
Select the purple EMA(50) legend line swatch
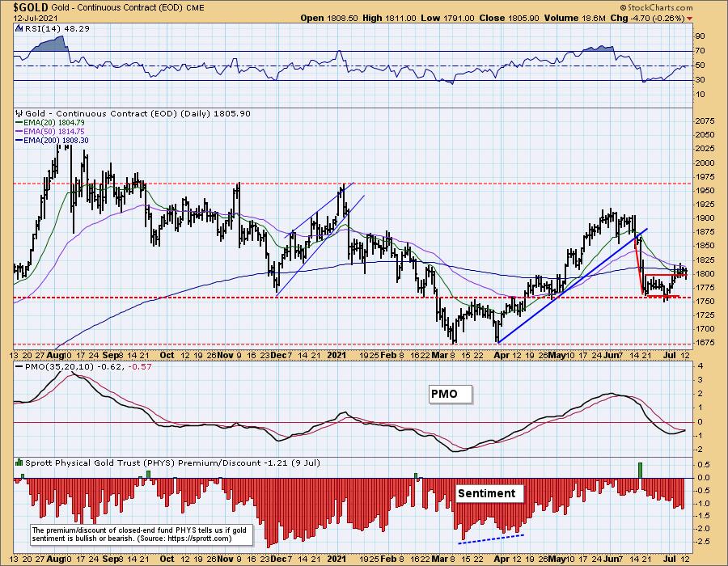(19, 132)
